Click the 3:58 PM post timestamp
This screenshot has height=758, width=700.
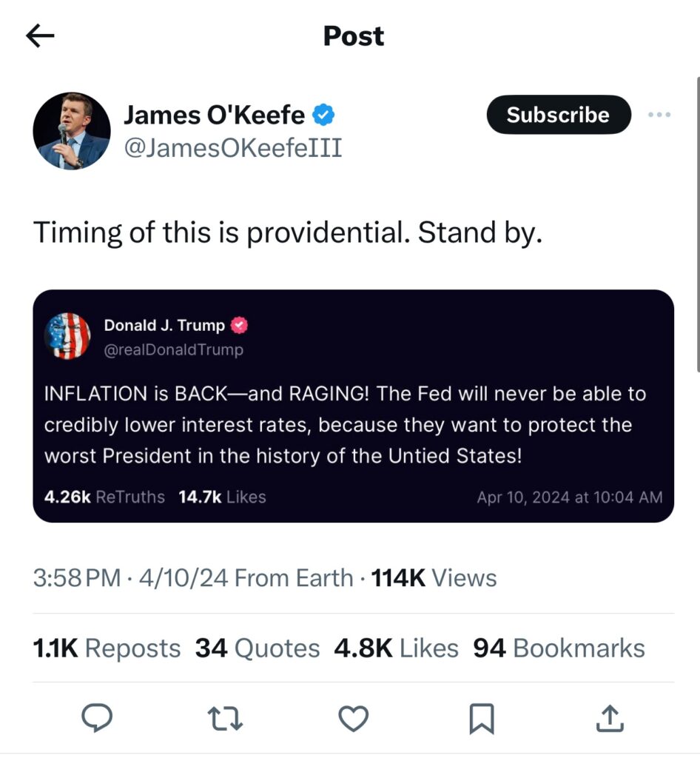(76, 578)
